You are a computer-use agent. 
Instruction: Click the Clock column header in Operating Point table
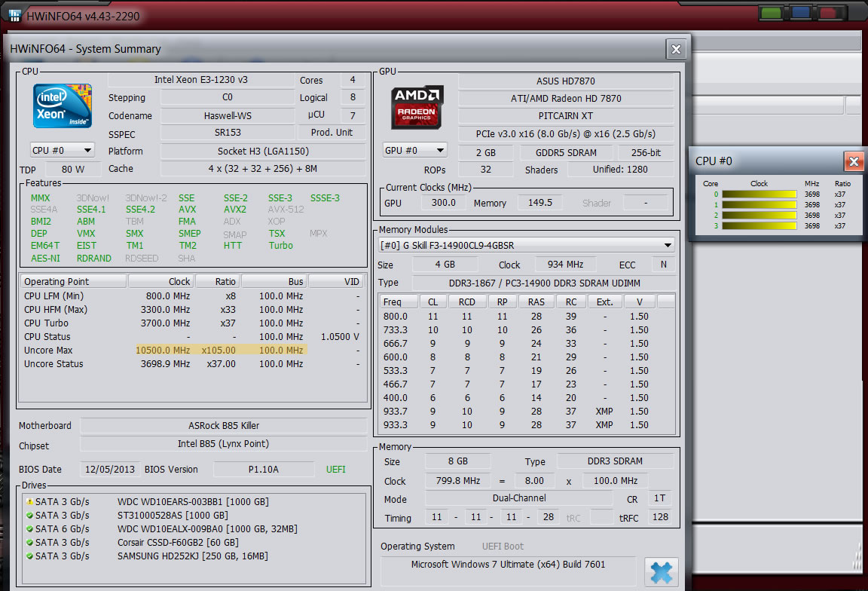point(160,281)
